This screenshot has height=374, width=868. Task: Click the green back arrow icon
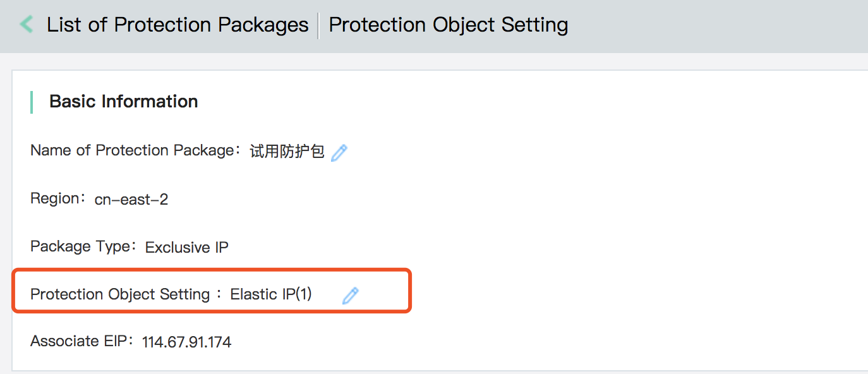click(x=26, y=25)
